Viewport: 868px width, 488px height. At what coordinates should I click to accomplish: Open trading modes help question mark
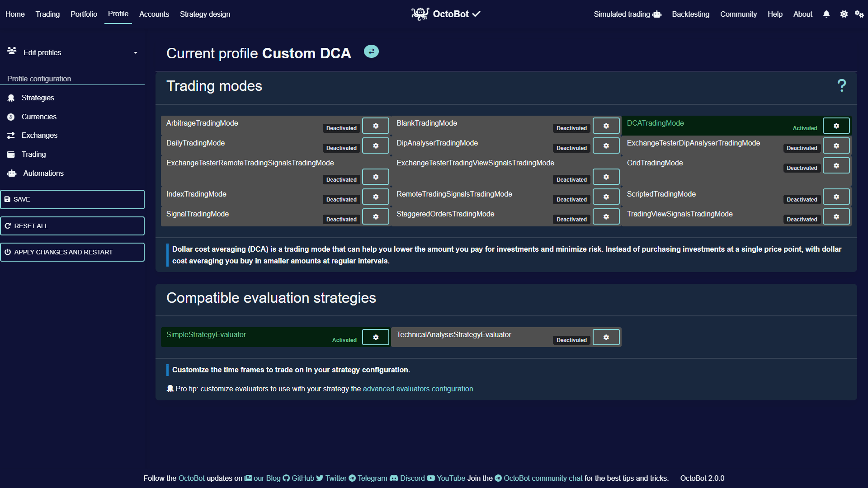coord(841,85)
